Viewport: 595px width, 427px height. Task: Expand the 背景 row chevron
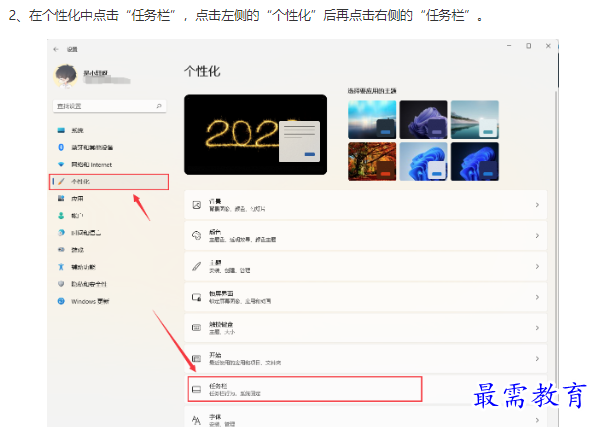pyautogui.click(x=537, y=205)
